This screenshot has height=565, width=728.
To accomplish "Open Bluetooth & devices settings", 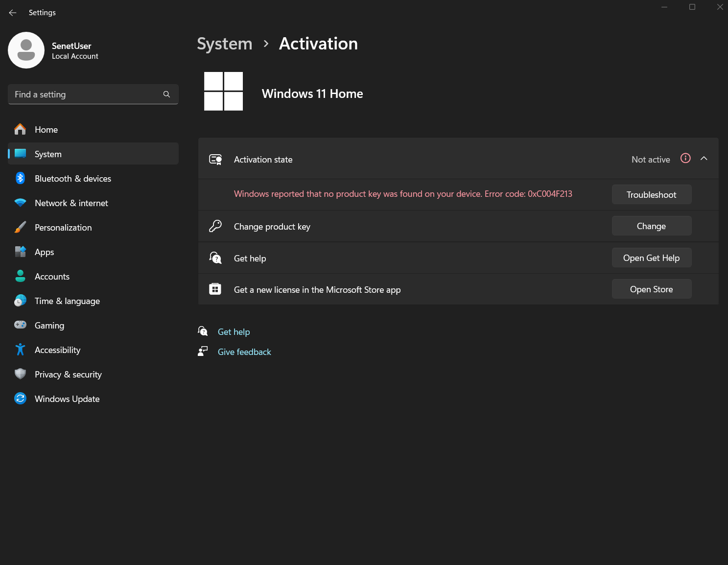I will [93, 178].
